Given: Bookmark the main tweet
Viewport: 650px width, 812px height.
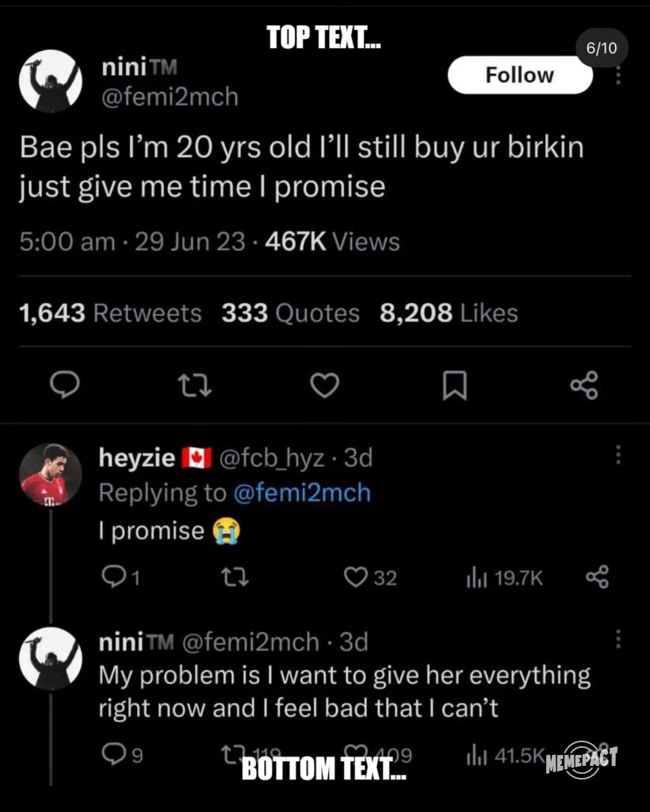Looking at the screenshot, I should point(454,386).
